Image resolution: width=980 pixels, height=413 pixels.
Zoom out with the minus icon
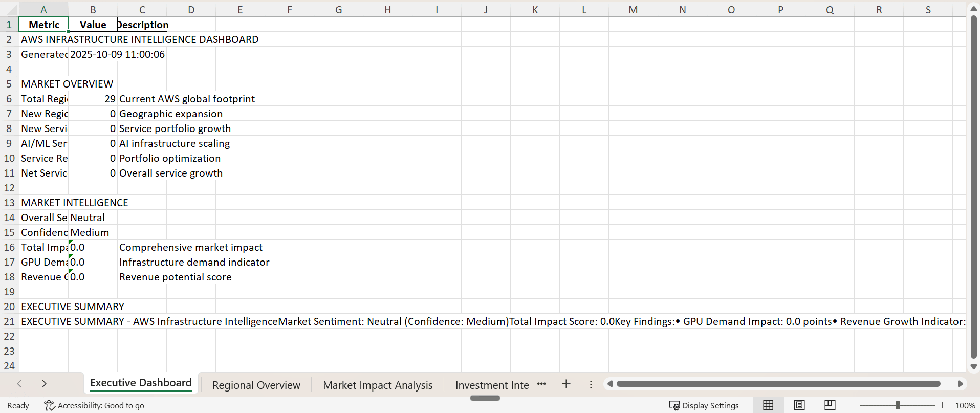coord(853,405)
